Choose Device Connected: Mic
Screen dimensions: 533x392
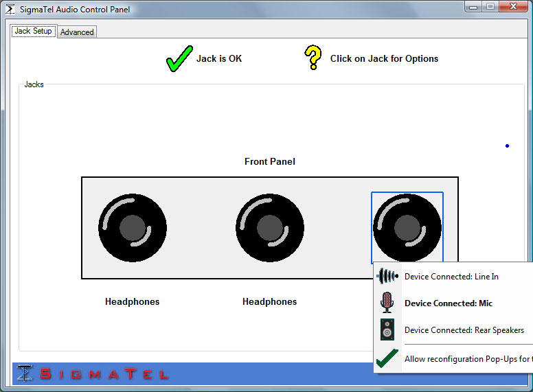click(x=453, y=303)
